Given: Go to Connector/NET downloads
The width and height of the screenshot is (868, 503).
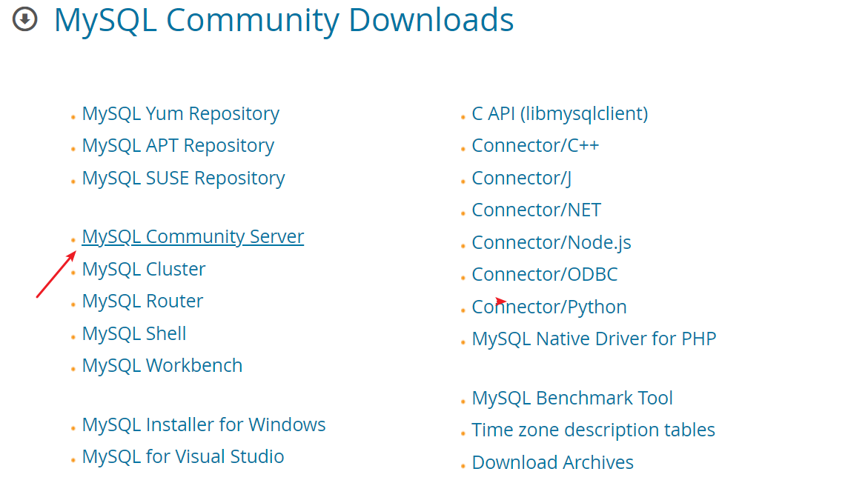Looking at the screenshot, I should [536, 210].
